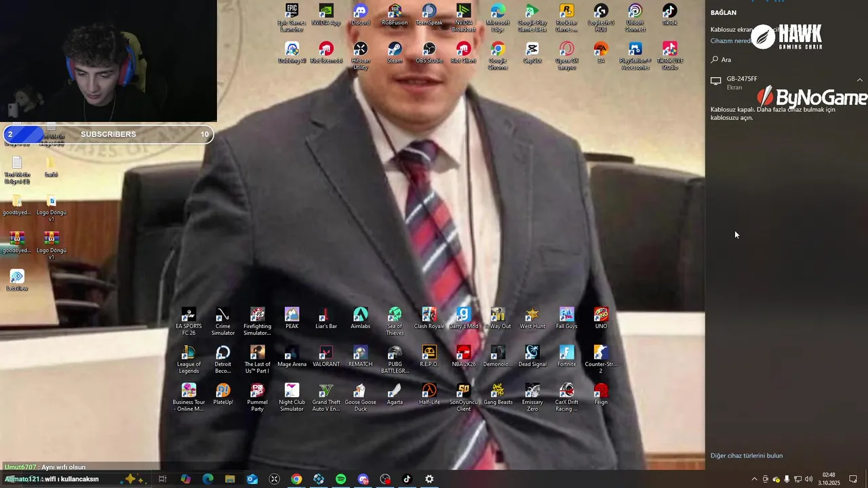
Task: Collapse the GB-2475FF device chevron
Action: tap(860, 80)
